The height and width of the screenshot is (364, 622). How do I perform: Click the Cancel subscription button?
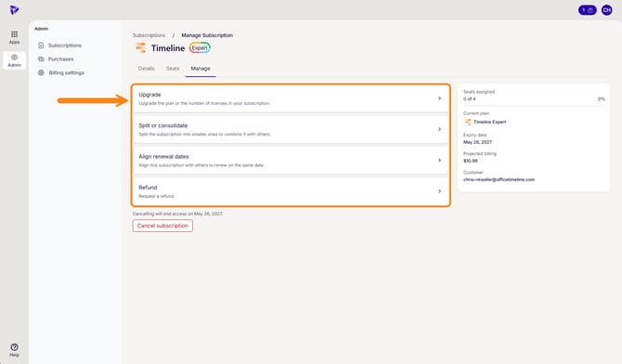(x=162, y=226)
